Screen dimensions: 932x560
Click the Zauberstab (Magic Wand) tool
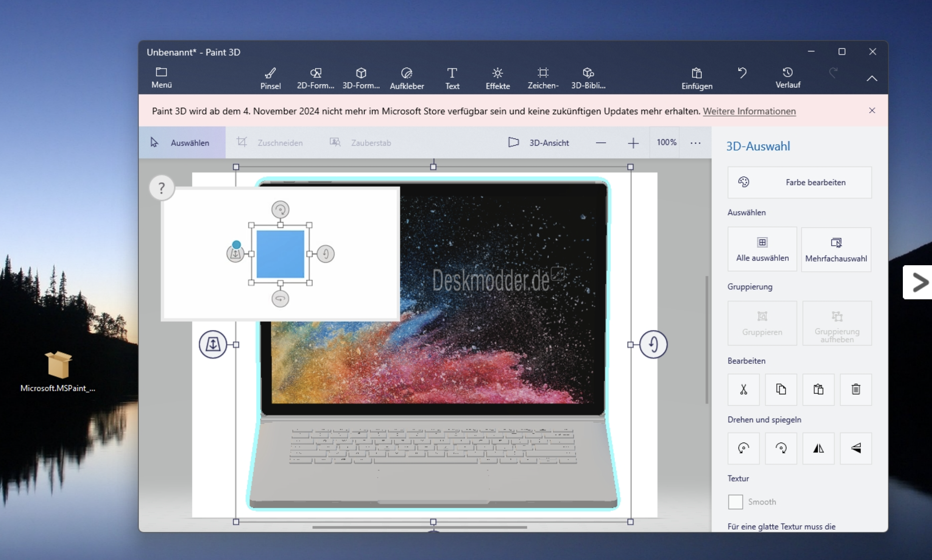click(x=360, y=142)
